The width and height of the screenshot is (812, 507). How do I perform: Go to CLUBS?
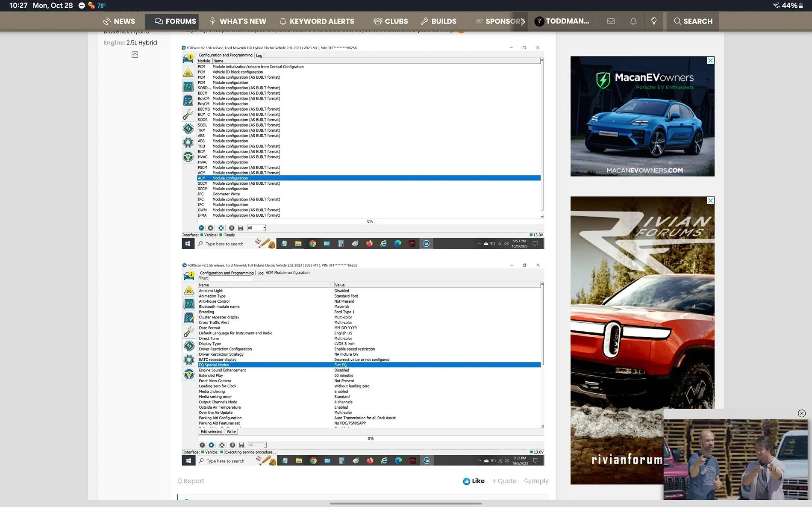[x=391, y=21]
